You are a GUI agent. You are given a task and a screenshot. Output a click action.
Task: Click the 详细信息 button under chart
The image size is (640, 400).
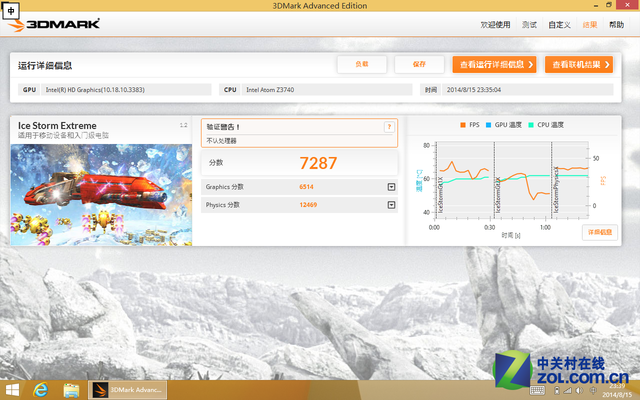coord(600,232)
